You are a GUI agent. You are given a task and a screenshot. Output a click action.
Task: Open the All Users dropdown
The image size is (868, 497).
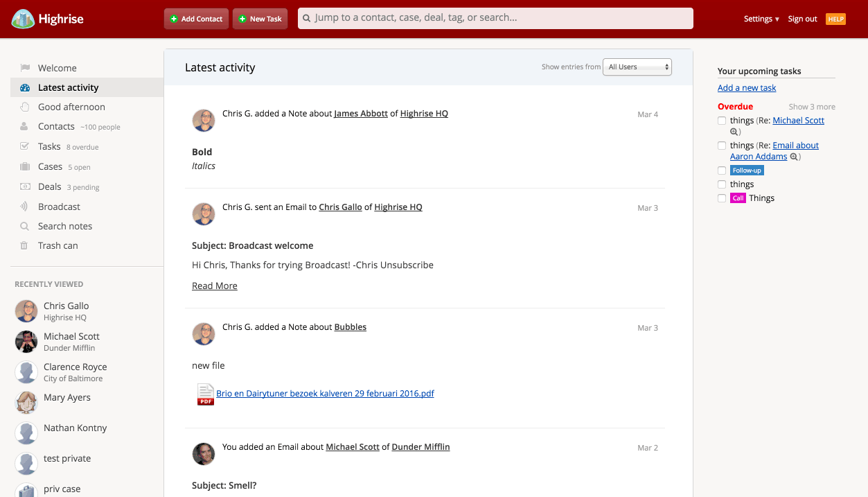[x=637, y=67]
